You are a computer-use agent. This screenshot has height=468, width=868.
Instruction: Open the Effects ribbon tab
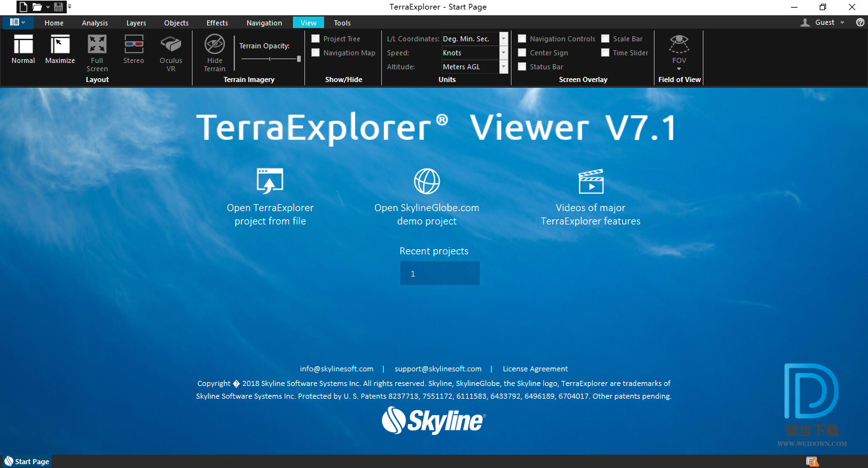tap(217, 23)
